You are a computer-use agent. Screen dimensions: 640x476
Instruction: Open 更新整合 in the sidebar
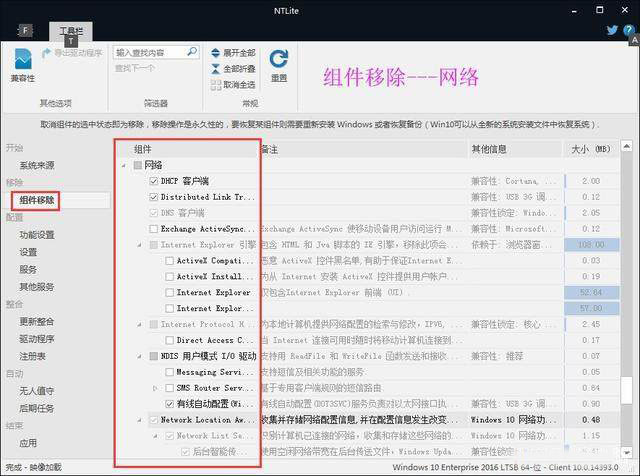tap(37, 321)
